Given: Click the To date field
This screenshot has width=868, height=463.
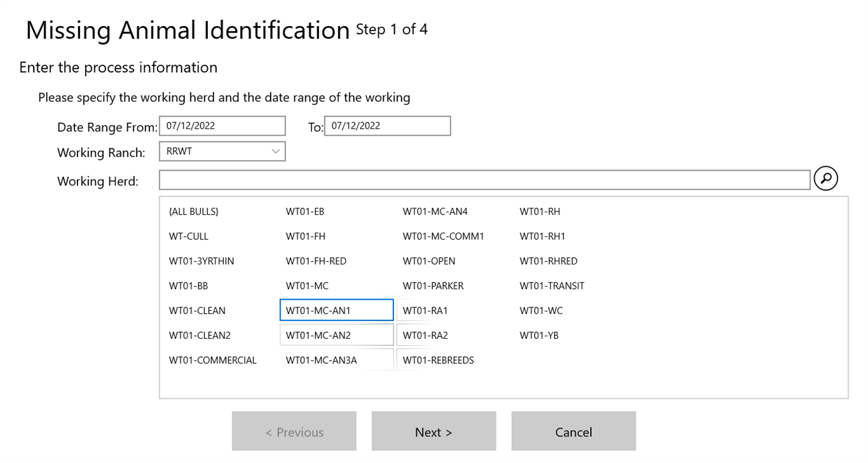Looking at the screenshot, I should point(387,126).
